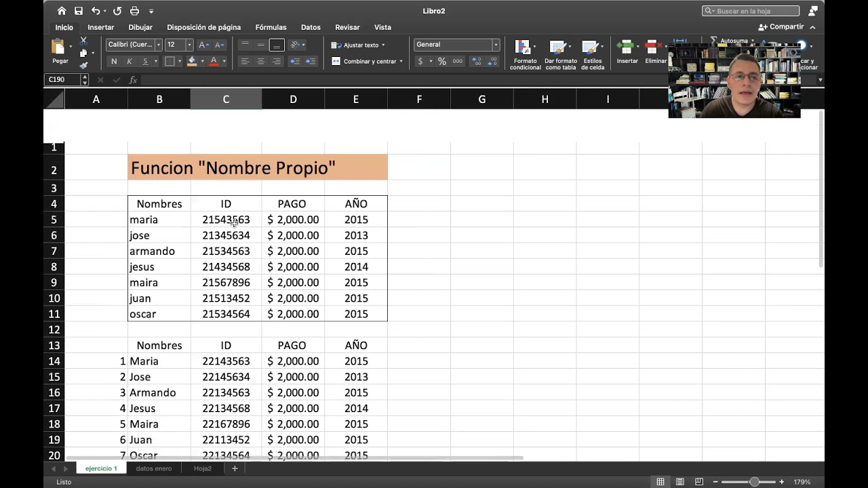The image size is (868, 488).
Task: Open the Vista ribbon tab
Action: (382, 27)
